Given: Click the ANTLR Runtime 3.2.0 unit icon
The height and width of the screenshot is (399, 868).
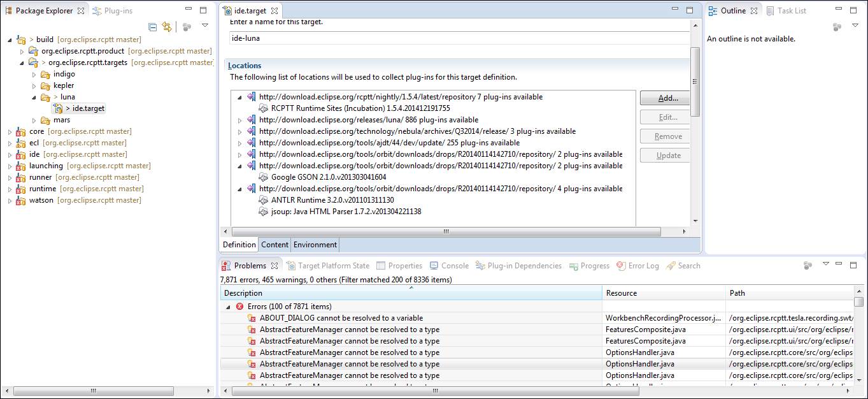Looking at the screenshot, I should (x=264, y=200).
